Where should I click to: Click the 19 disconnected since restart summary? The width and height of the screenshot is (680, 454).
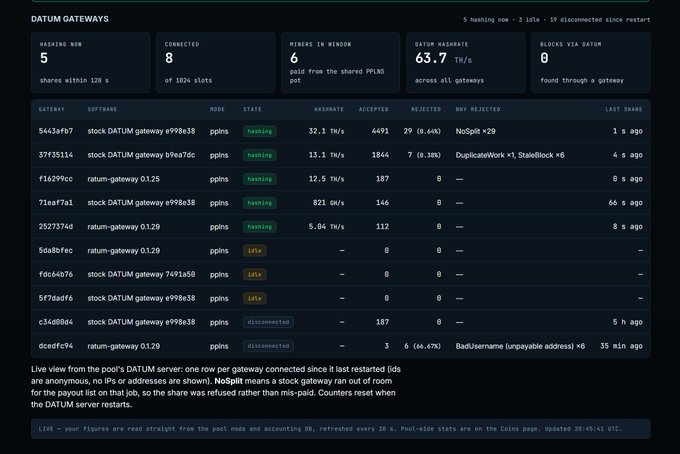[600, 20]
